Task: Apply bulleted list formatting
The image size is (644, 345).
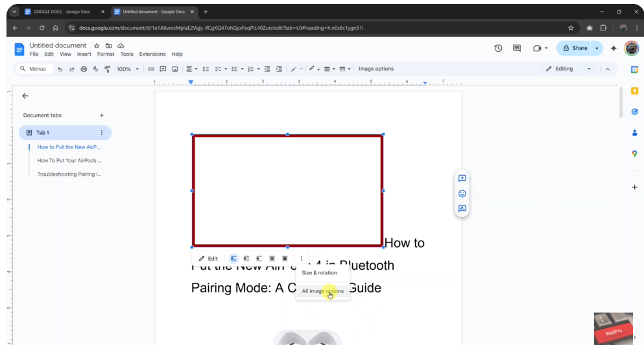Action: [234, 69]
